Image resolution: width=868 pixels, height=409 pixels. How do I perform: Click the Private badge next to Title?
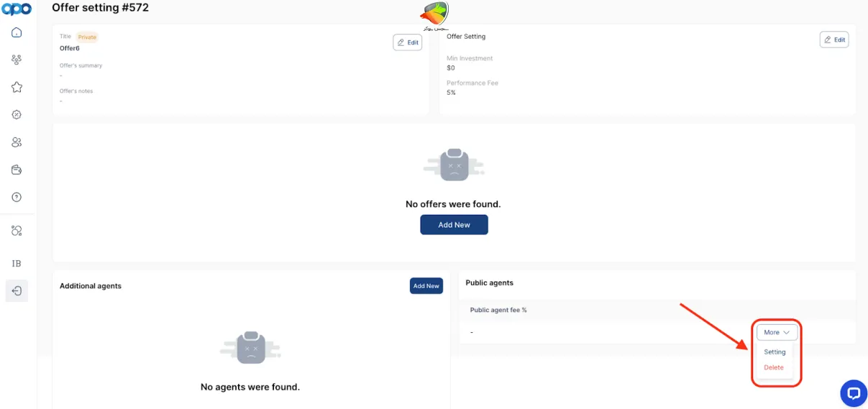click(87, 37)
